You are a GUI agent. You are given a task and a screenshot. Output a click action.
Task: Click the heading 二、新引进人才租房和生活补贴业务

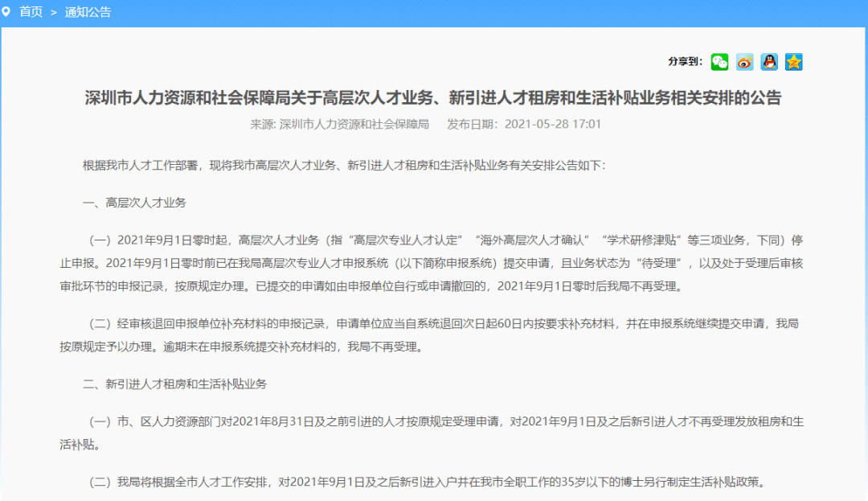point(175,384)
